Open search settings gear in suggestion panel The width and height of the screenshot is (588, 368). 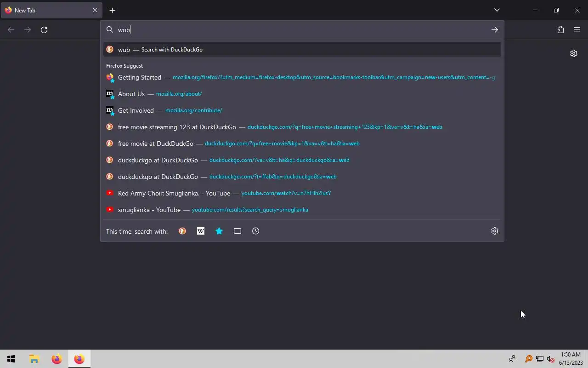click(x=495, y=231)
